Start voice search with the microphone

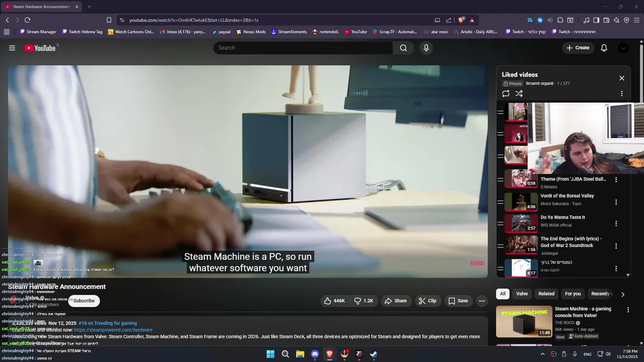tap(426, 48)
